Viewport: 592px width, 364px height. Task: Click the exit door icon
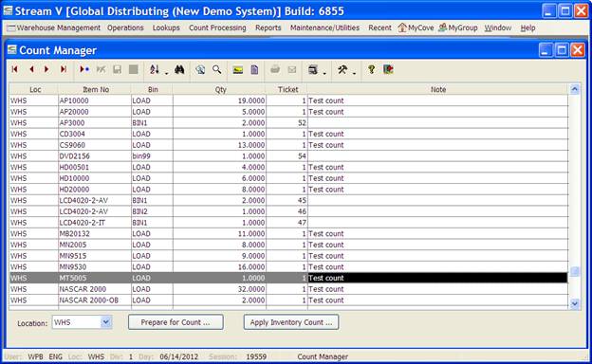[x=388, y=69]
